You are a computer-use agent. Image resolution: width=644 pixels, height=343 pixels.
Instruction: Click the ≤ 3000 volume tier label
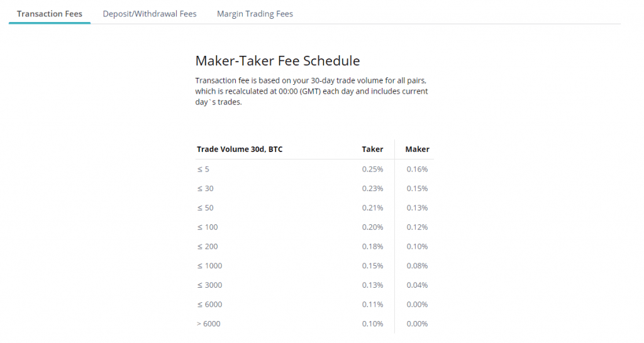click(x=209, y=285)
